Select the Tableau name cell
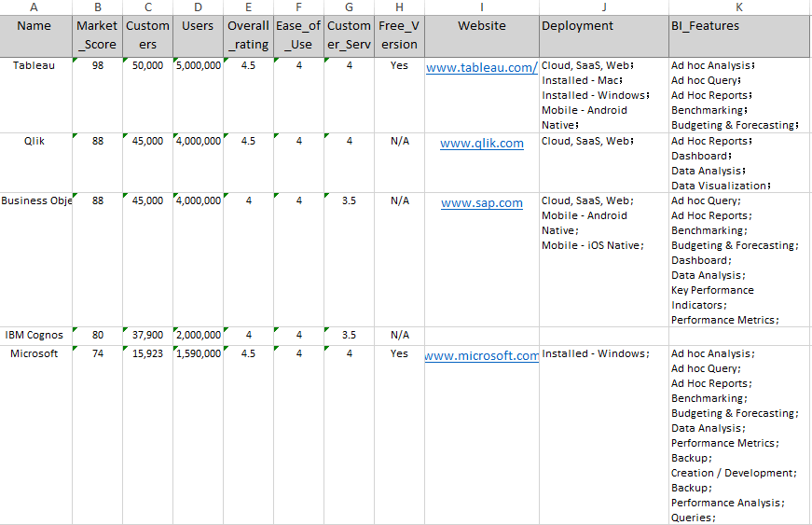 [34, 66]
